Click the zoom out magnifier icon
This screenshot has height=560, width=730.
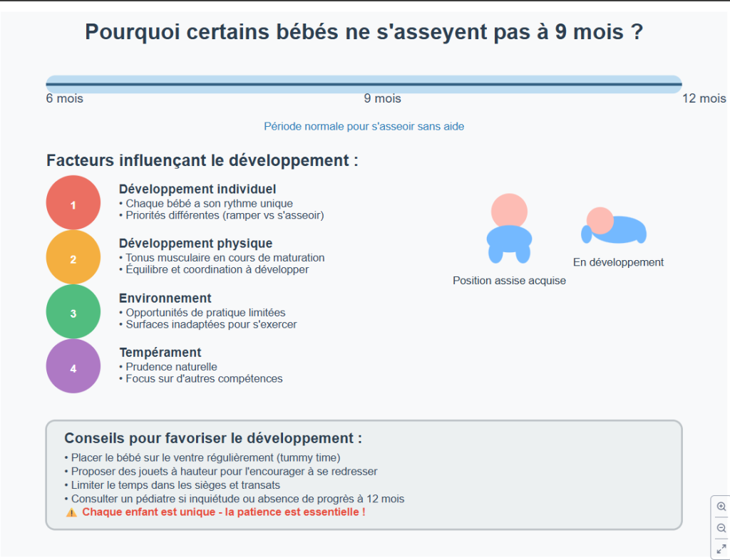[721, 528]
